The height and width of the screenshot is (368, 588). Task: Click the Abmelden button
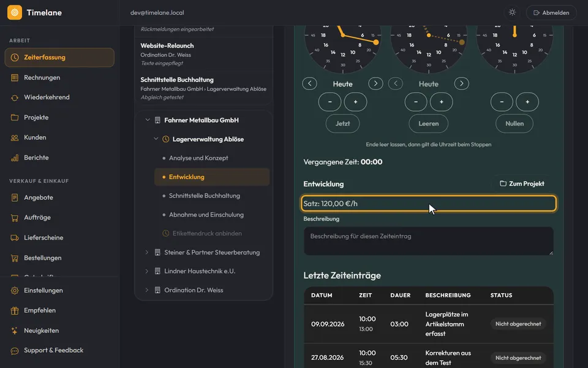[551, 12]
